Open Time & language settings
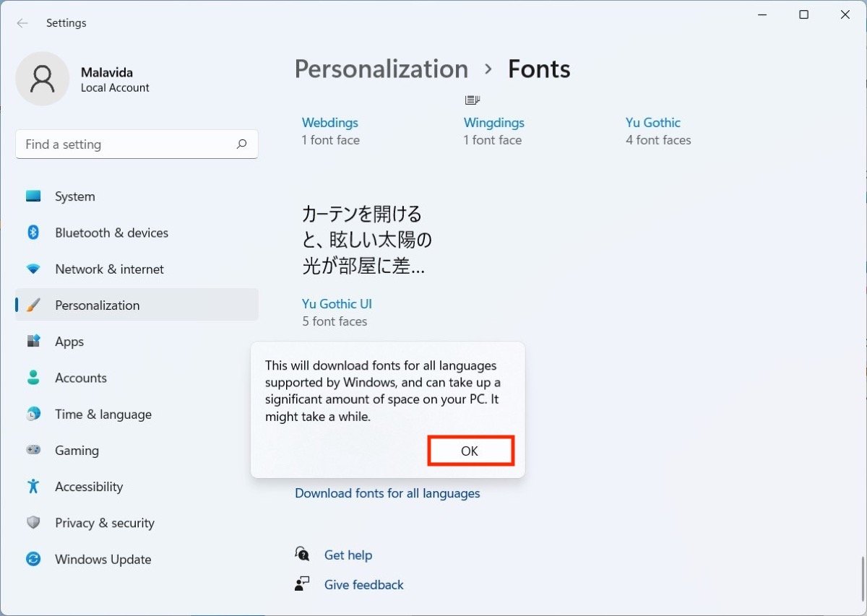The height and width of the screenshot is (616, 867). click(x=137, y=415)
